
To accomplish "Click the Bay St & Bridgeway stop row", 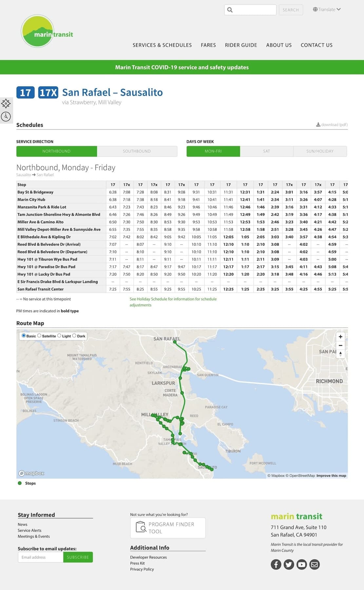I will [182, 192].
